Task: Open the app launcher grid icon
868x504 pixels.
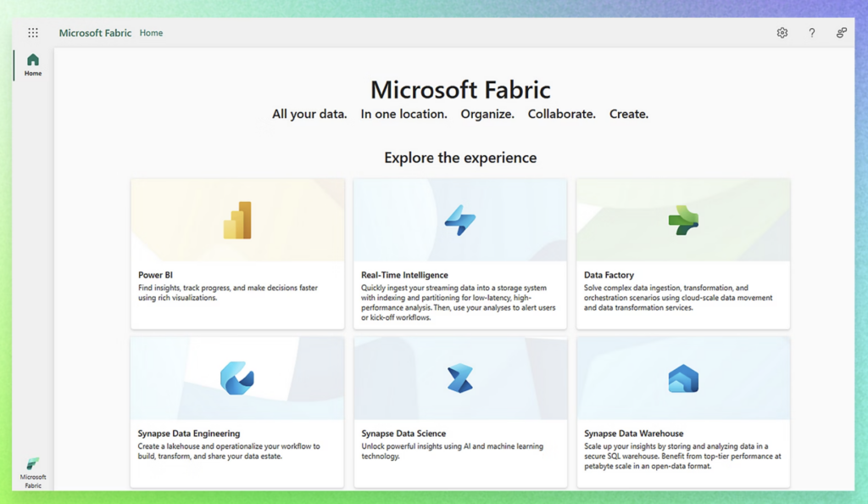Action: (x=33, y=33)
